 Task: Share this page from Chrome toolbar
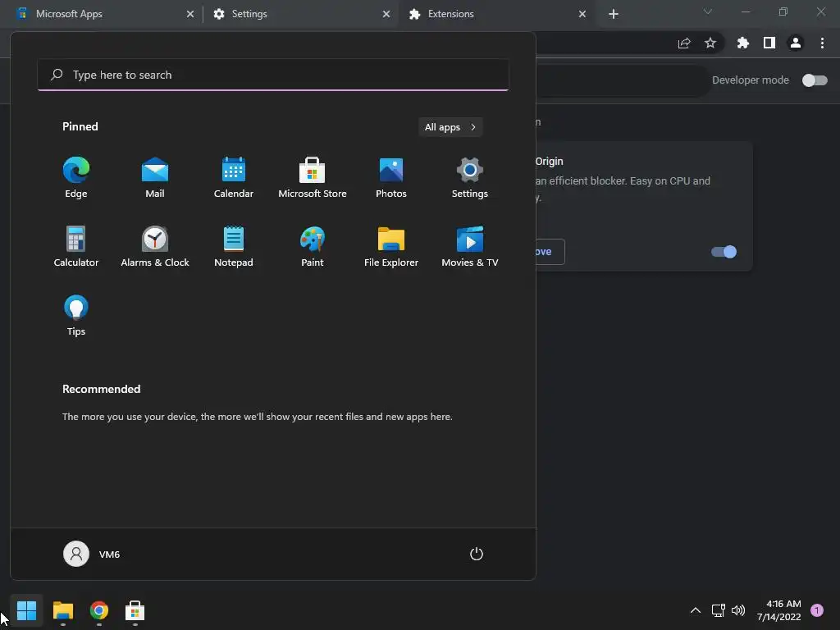pyautogui.click(x=684, y=43)
